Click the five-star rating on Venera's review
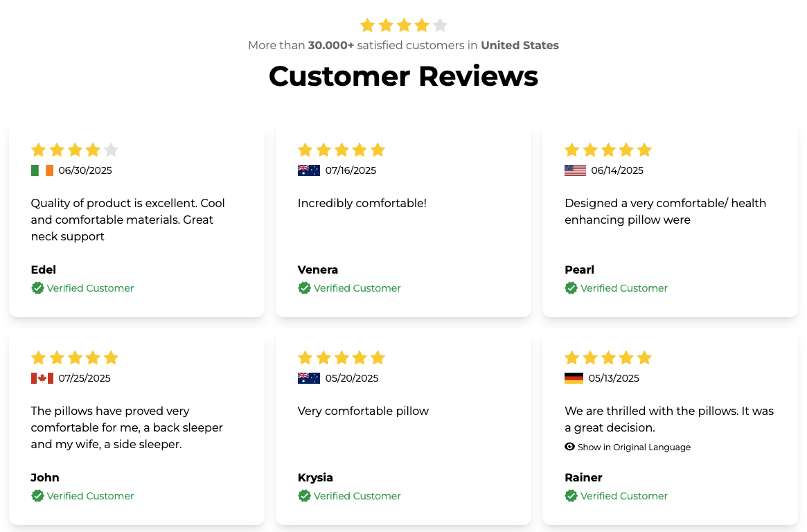This screenshot has width=807, height=532. (x=341, y=150)
